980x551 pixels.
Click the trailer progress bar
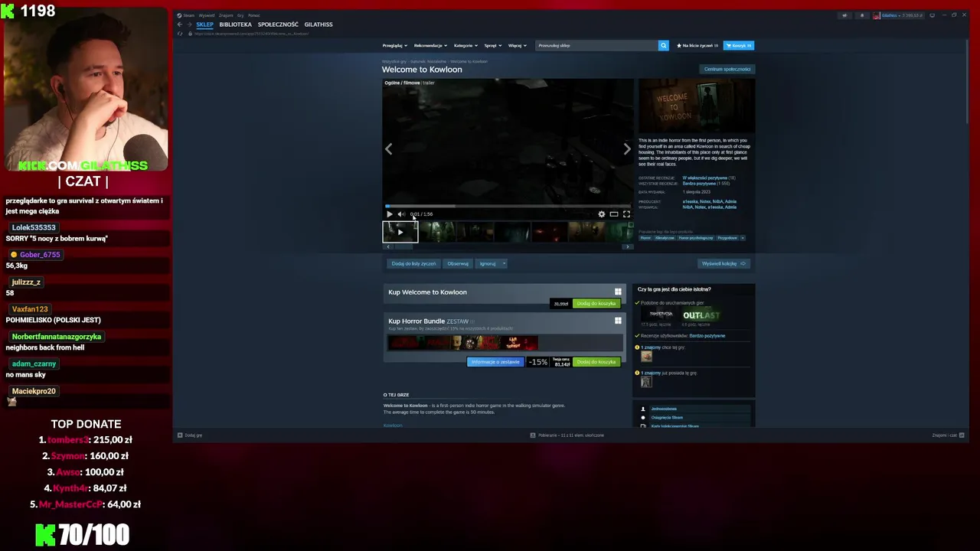coord(508,206)
